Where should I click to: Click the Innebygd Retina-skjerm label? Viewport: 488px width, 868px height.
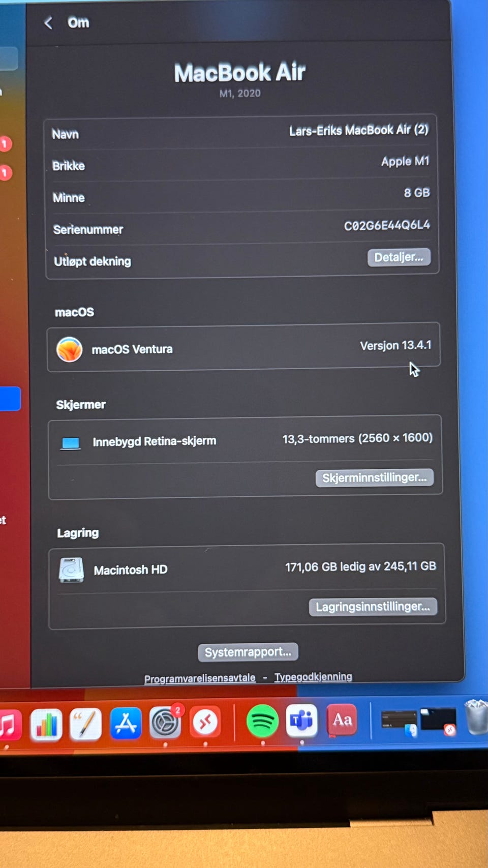[155, 441]
